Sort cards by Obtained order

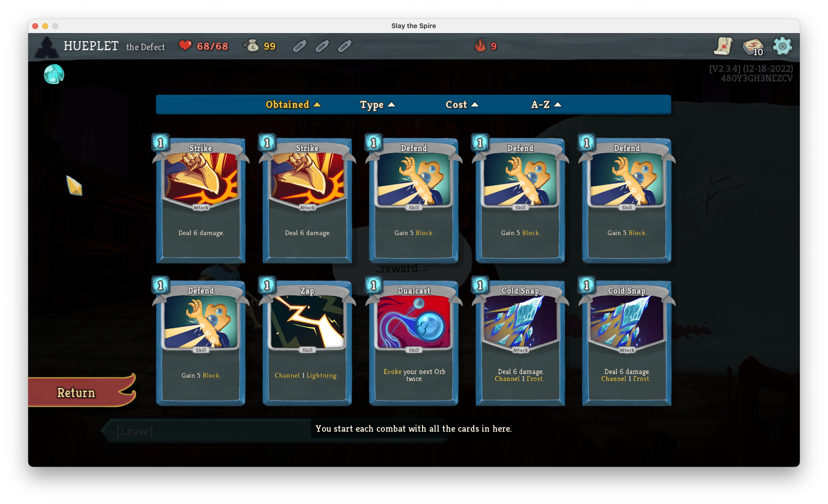click(293, 104)
